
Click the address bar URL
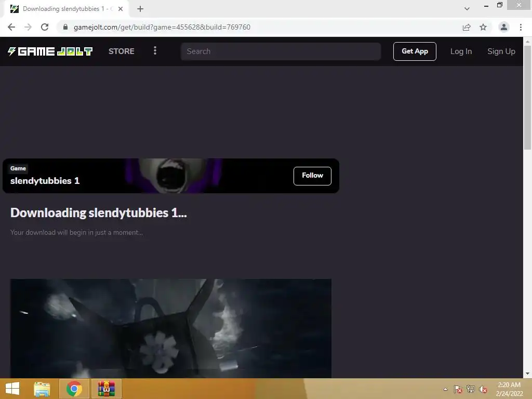[x=162, y=27]
